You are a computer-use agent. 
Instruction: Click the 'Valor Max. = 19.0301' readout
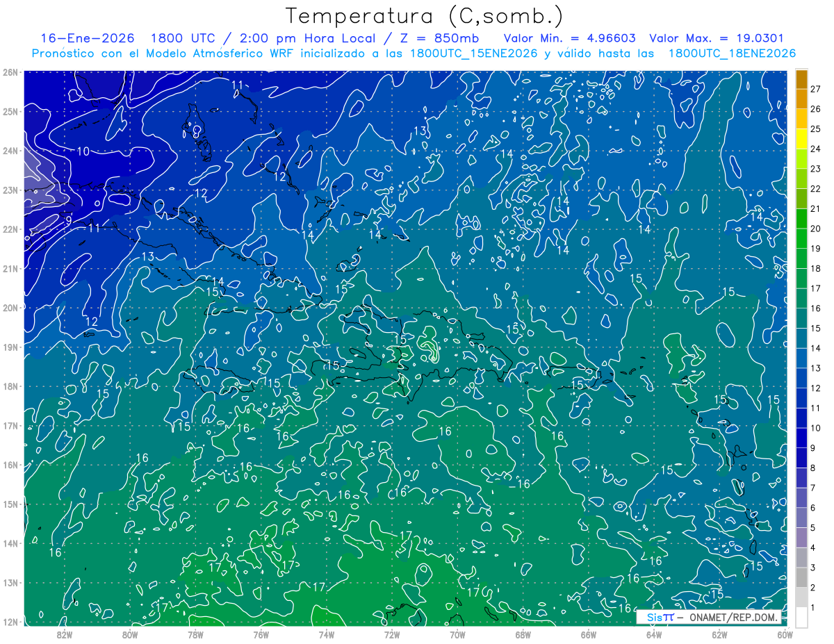[717, 38]
